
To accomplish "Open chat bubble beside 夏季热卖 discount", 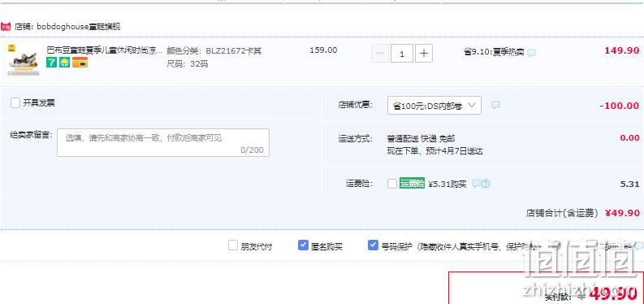I will click(x=531, y=53).
